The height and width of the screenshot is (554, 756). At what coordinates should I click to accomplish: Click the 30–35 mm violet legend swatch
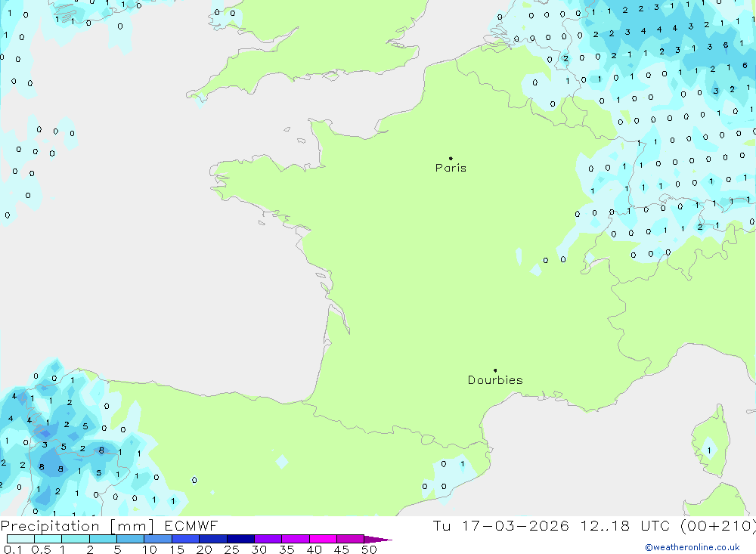[x=268, y=539]
